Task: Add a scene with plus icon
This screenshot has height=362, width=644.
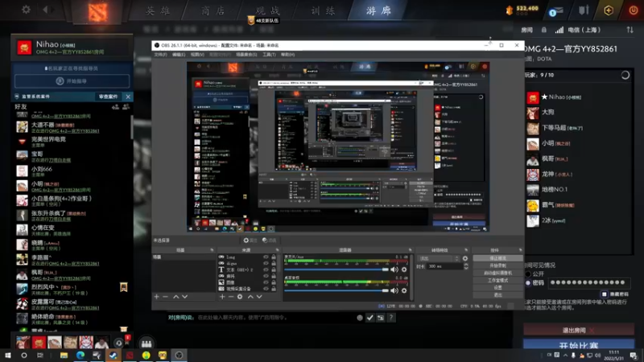Action: pyautogui.click(x=156, y=297)
